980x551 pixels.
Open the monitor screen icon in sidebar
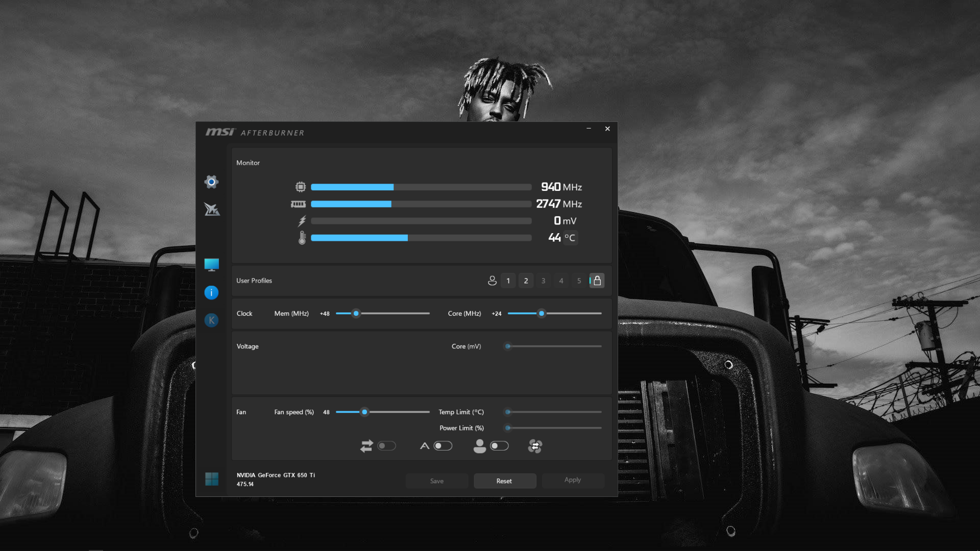211,264
